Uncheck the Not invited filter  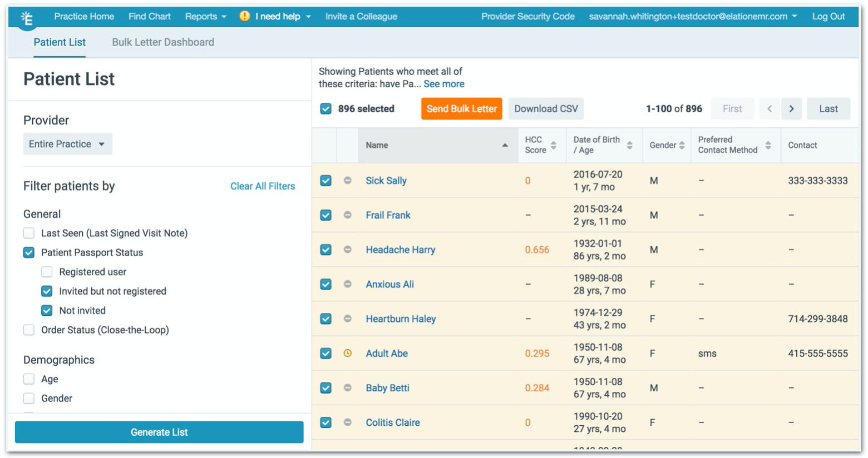[47, 311]
